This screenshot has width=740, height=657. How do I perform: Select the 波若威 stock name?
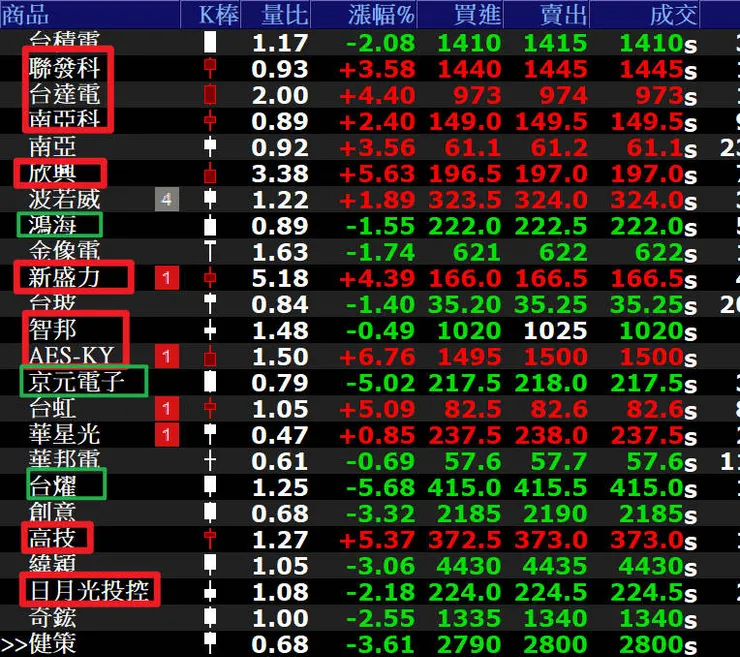pos(64,199)
